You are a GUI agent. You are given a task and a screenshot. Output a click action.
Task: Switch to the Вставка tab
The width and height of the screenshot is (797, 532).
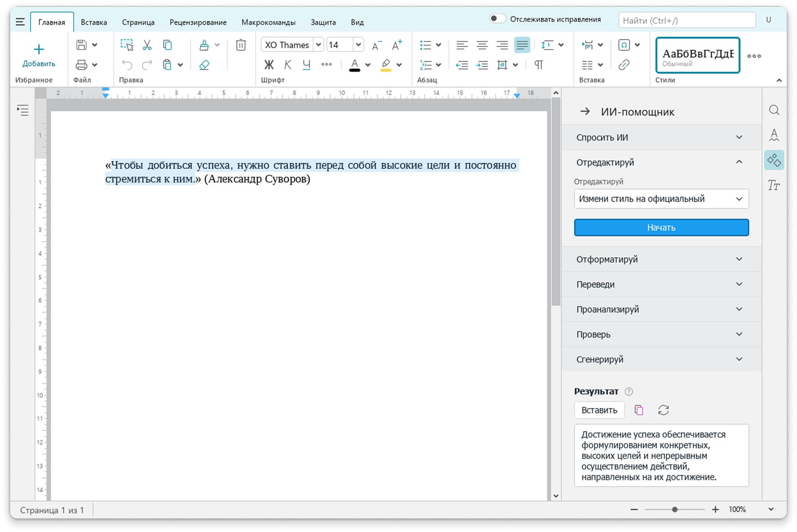(94, 22)
